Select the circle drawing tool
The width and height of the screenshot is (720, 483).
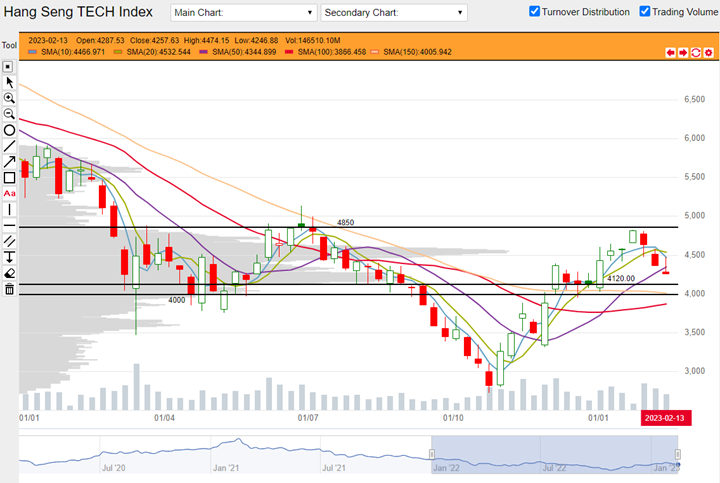(x=9, y=130)
